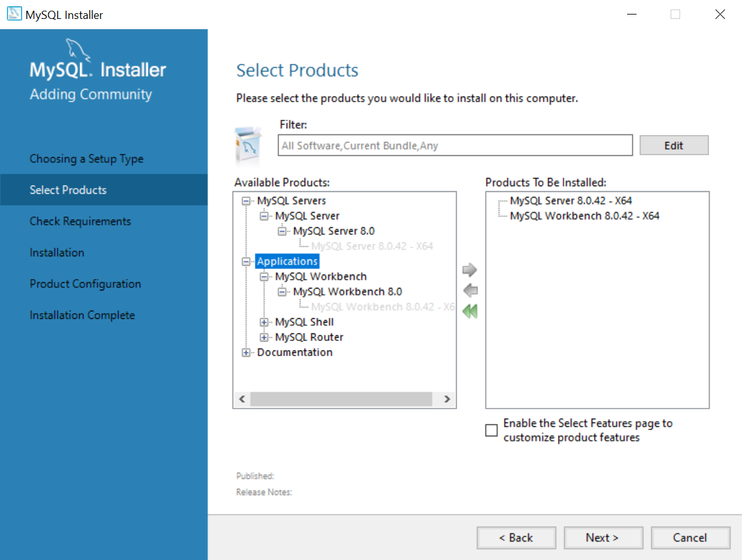The height and width of the screenshot is (560, 742).
Task: Click the Next button
Action: [603, 538]
